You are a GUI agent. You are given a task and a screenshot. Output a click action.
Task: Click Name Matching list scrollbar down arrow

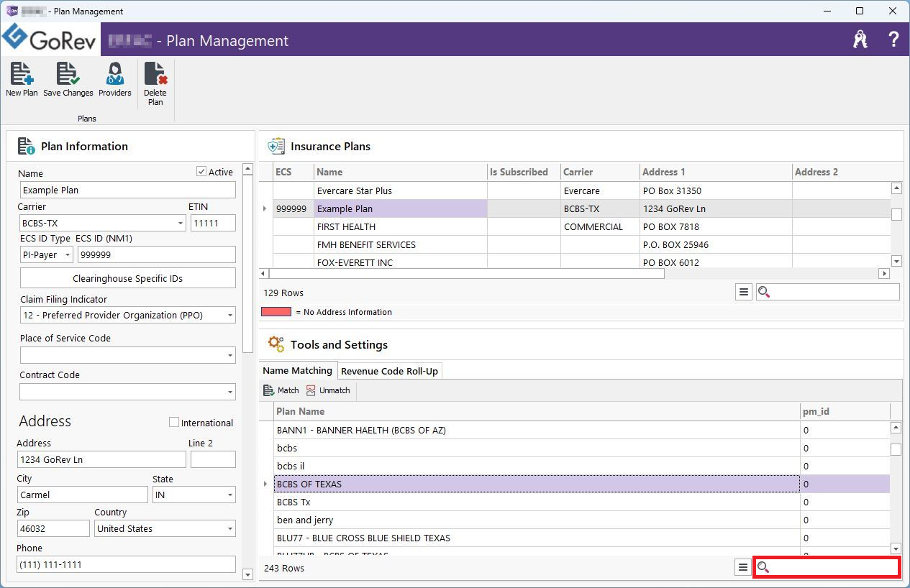(x=896, y=547)
